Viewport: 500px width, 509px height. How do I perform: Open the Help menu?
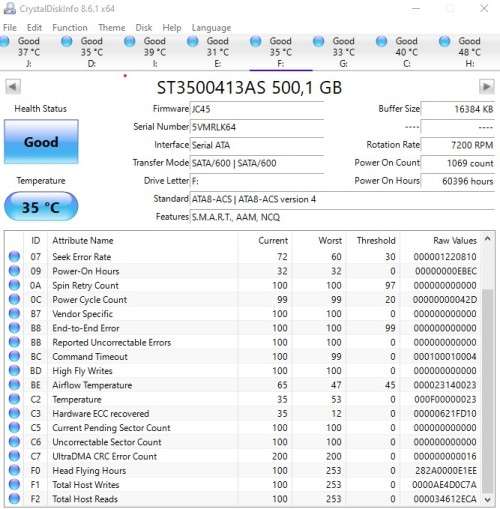click(x=172, y=28)
